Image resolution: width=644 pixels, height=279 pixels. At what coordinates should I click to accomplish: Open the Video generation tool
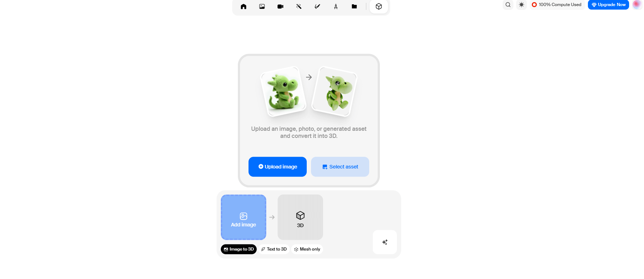click(280, 6)
